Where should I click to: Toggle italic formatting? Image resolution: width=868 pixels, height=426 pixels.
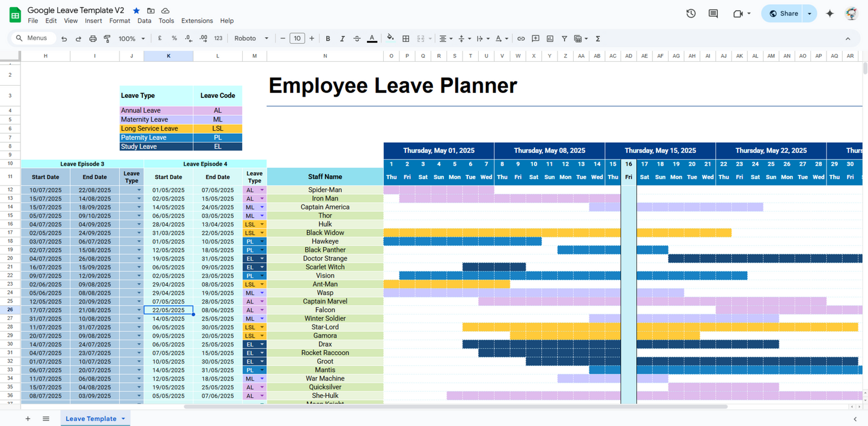pyautogui.click(x=342, y=38)
